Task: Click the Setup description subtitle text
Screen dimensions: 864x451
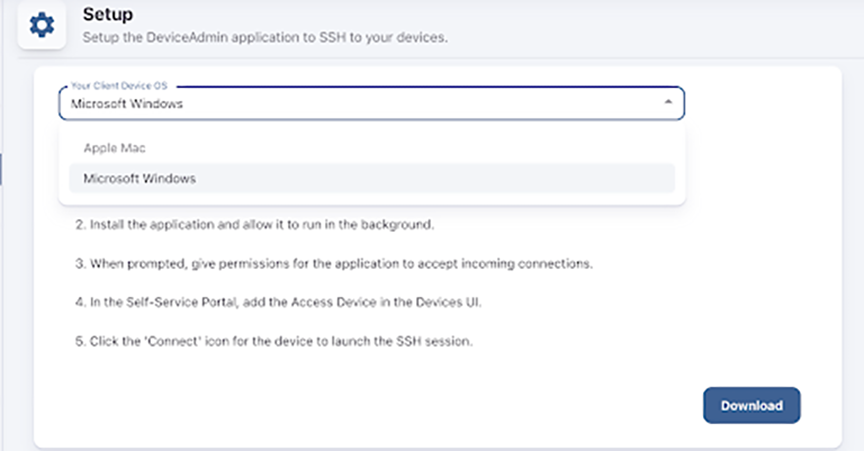Action: [264, 38]
